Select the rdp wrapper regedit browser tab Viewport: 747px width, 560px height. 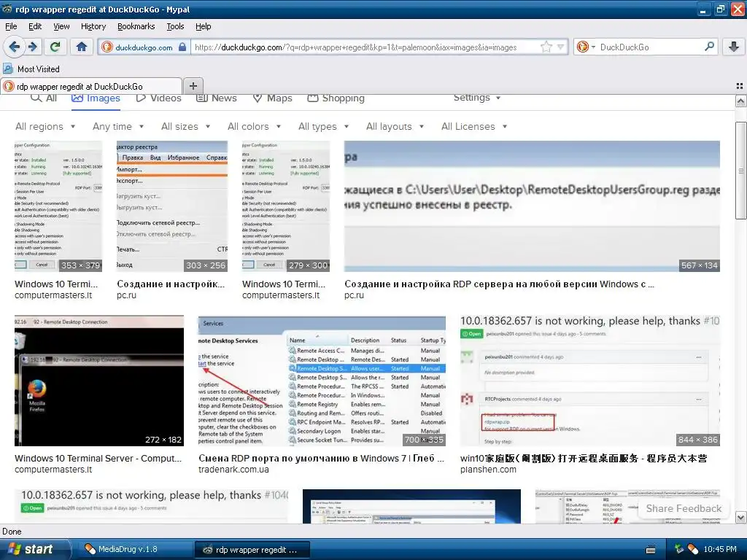coord(90,86)
